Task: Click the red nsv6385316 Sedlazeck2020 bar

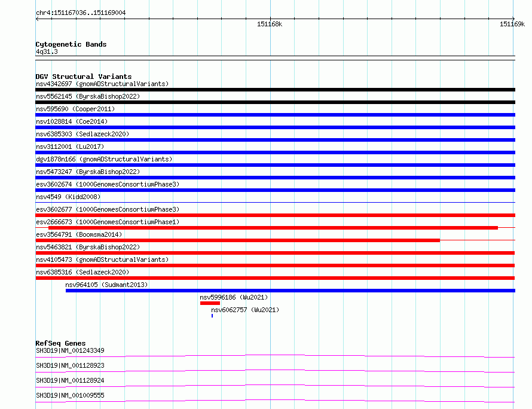Action: point(275,278)
